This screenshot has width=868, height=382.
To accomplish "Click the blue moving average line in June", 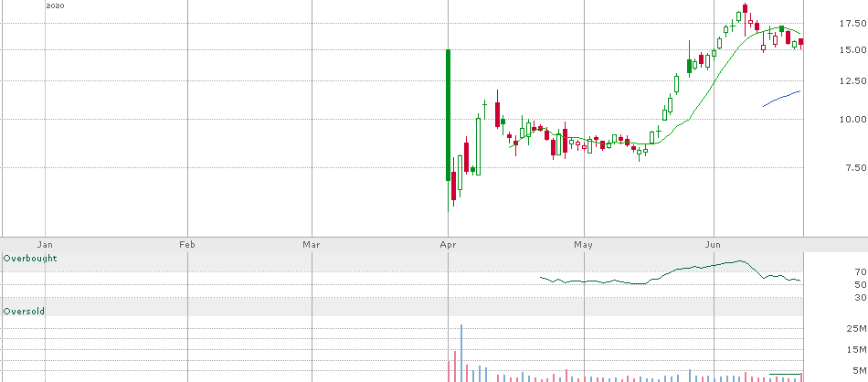I will (781, 98).
